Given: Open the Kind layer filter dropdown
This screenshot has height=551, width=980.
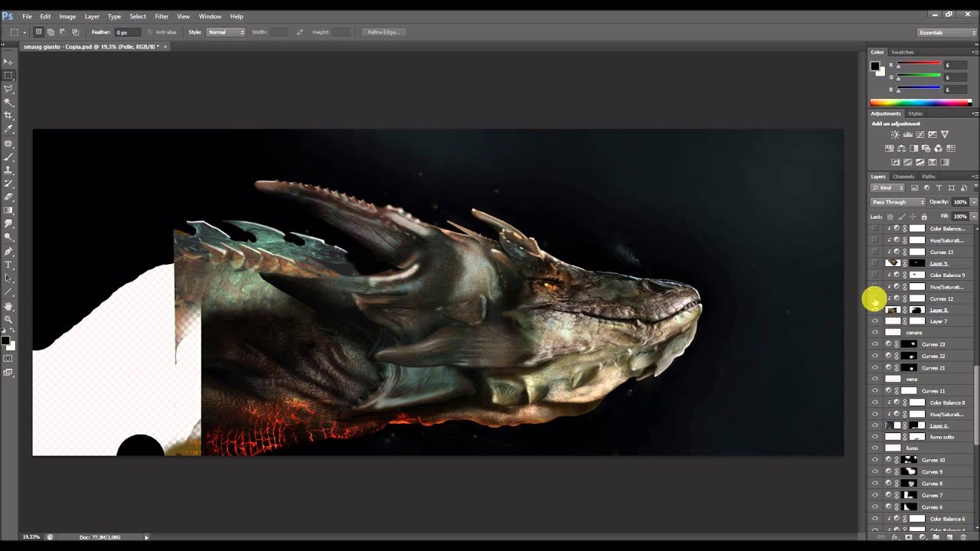Looking at the screenshot, I should click(888, 188).
